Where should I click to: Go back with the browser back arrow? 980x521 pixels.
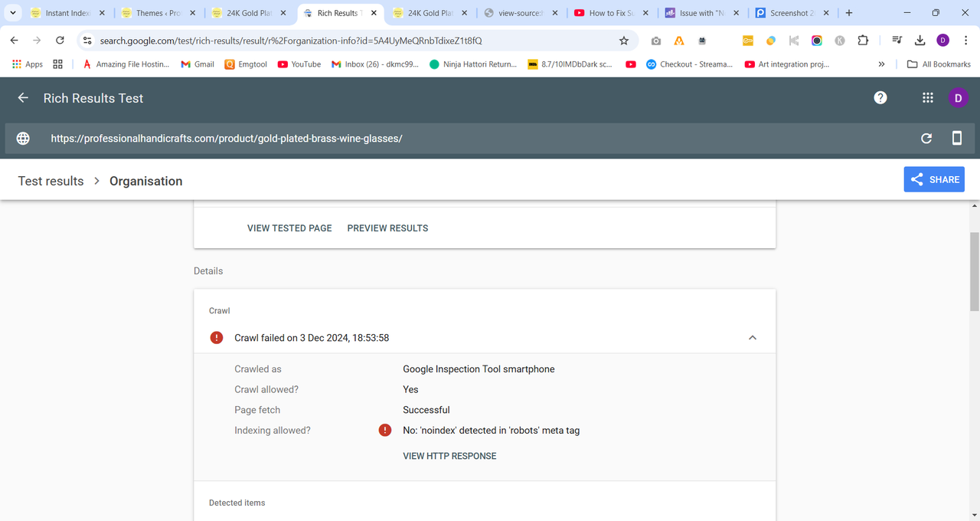point(14,41)
